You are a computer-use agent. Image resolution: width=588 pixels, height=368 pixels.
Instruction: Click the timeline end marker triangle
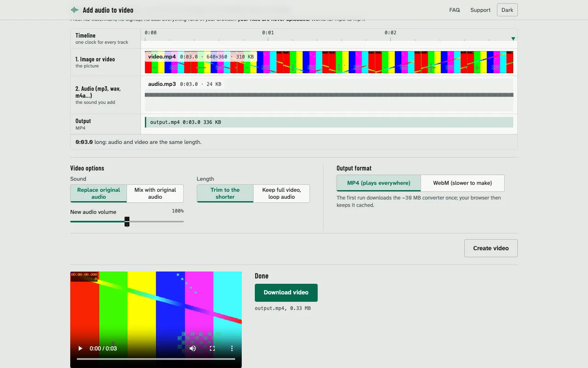(x=513, y=39)
